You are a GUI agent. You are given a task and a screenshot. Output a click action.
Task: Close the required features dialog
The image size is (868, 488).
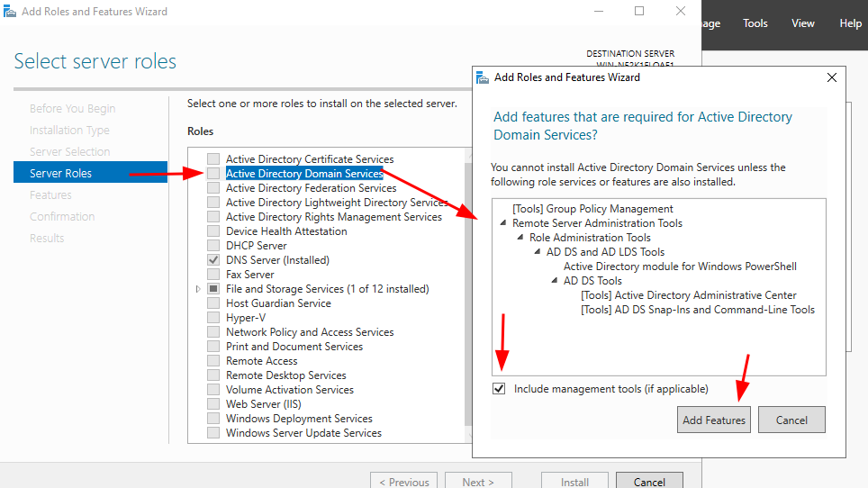tap(831, 77)
